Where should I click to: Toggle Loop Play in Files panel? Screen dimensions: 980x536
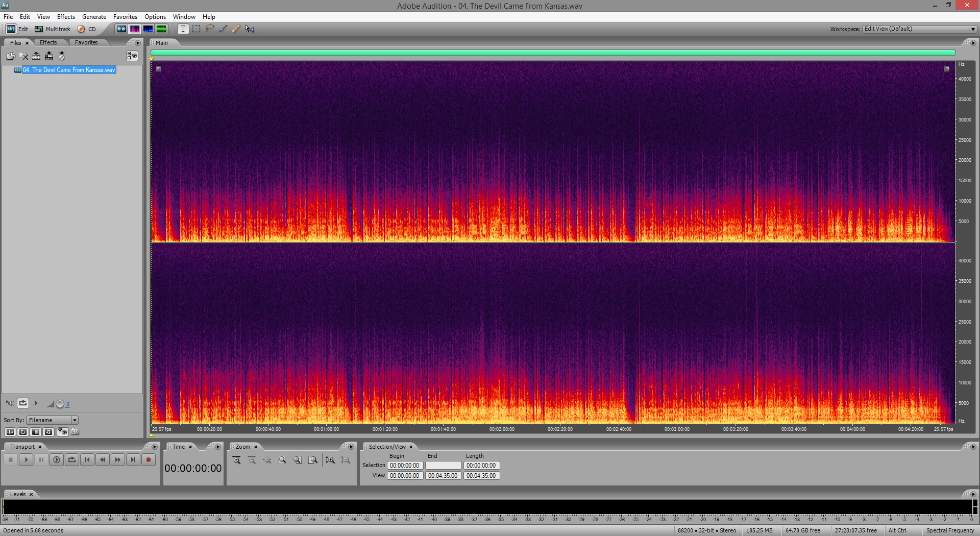23,403
